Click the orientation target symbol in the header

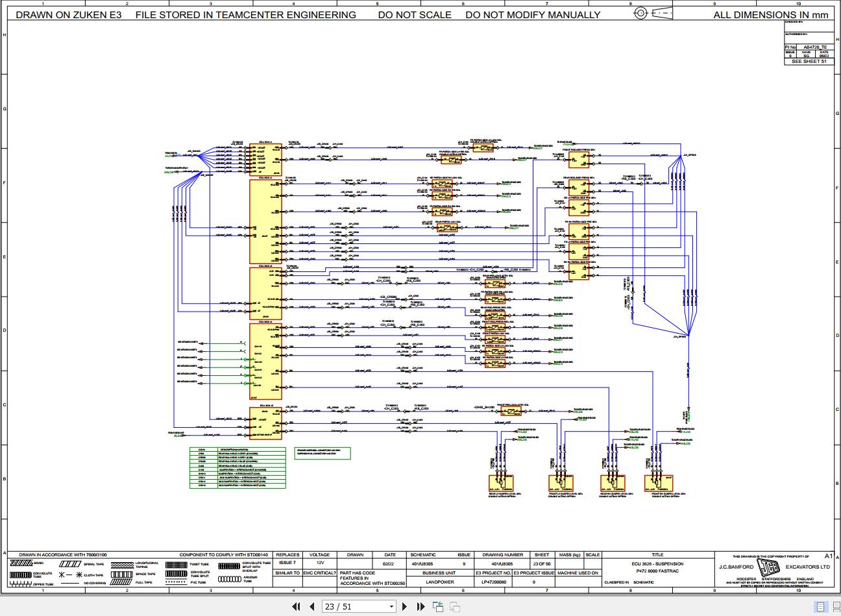(x=640, y=12)
